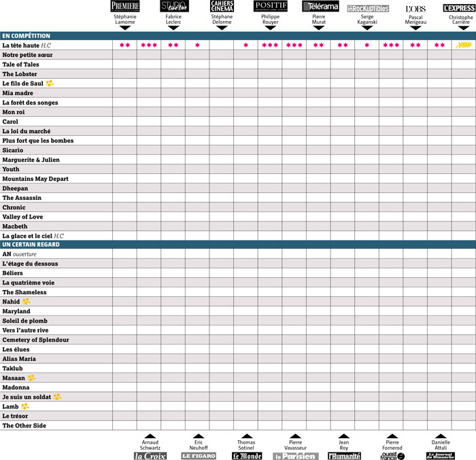Select the film title AN ouverture

pos(20,254)
